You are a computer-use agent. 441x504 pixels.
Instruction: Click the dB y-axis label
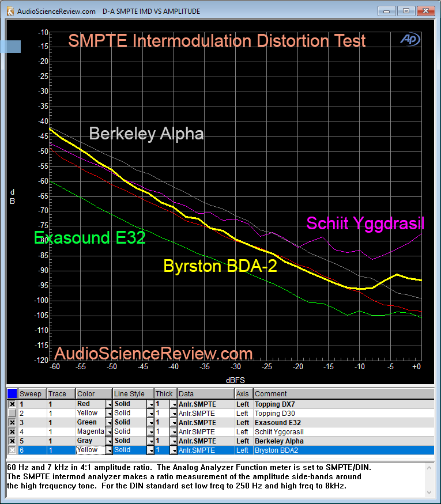click(x=12, y=196)
